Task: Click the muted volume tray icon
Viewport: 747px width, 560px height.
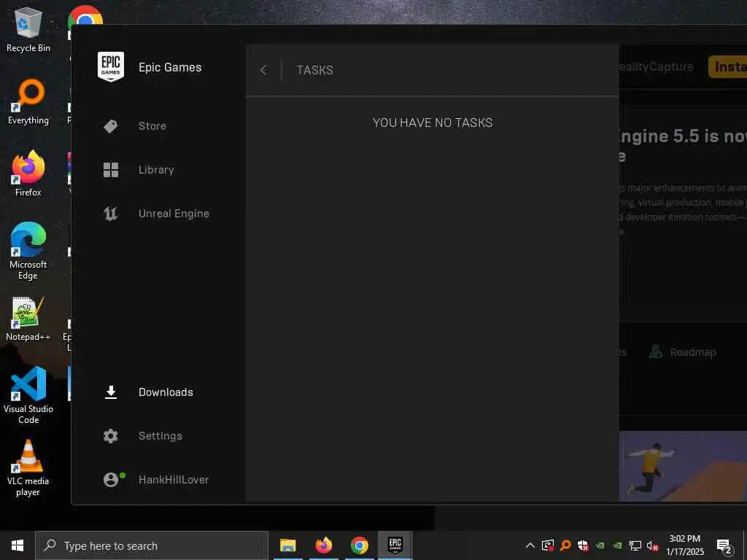Action: coord(652,545)
